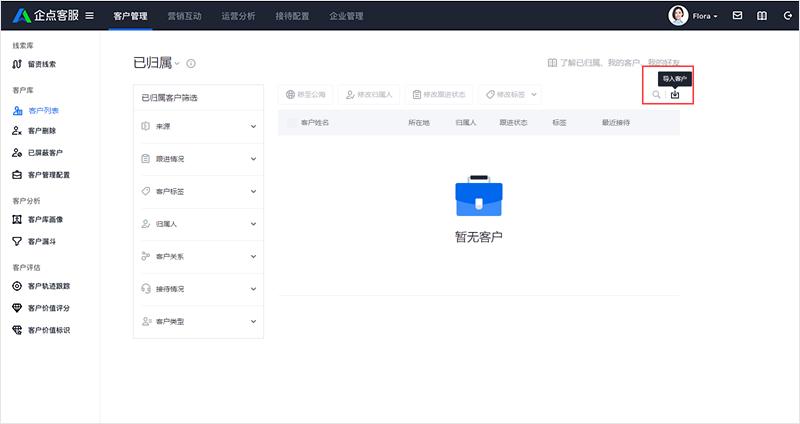Select 客户列表 in the sidebar
Screen dimensions: 800x424
(x=36, y=111)
